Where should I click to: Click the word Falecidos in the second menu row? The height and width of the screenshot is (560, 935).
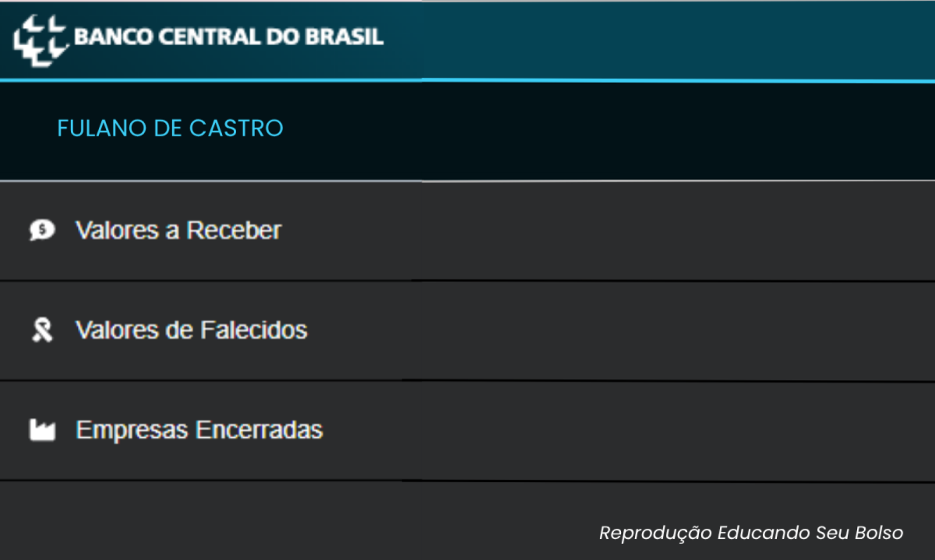pos(253,330)
